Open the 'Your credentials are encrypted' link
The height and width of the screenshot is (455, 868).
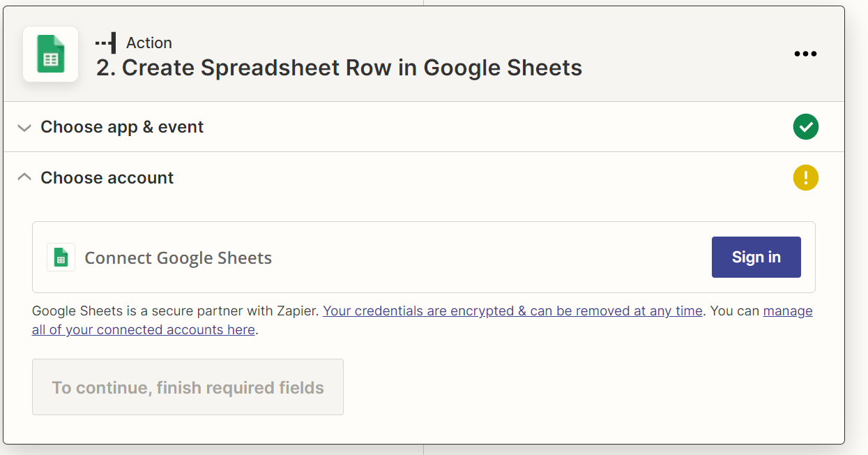click(512, 311)
